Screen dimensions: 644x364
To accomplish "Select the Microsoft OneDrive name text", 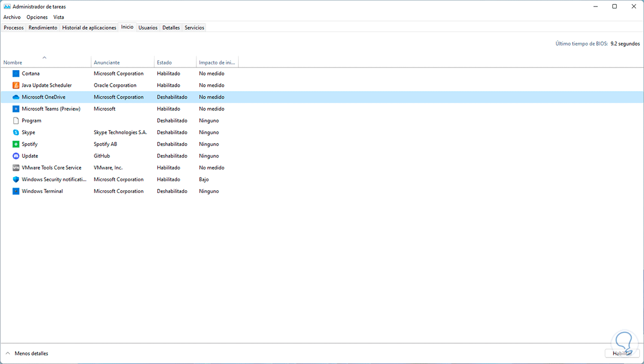I will [43, 97].
